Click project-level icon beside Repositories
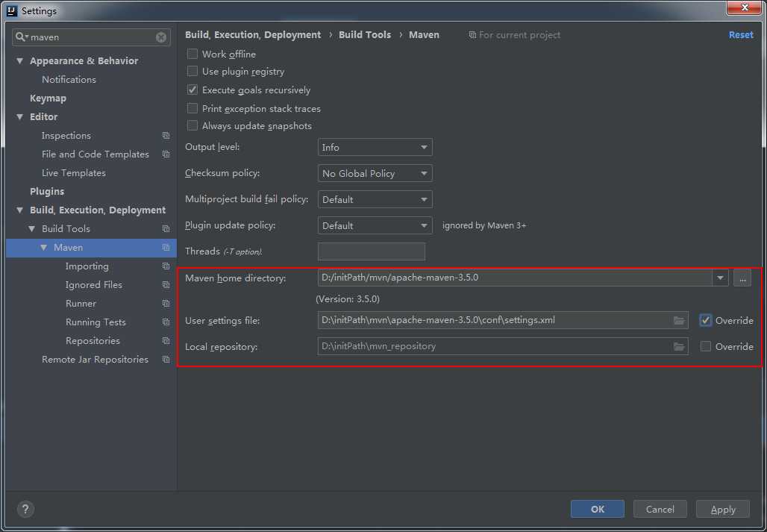Image resolution: width=767 pixels, height=532 pixels. 166,341
